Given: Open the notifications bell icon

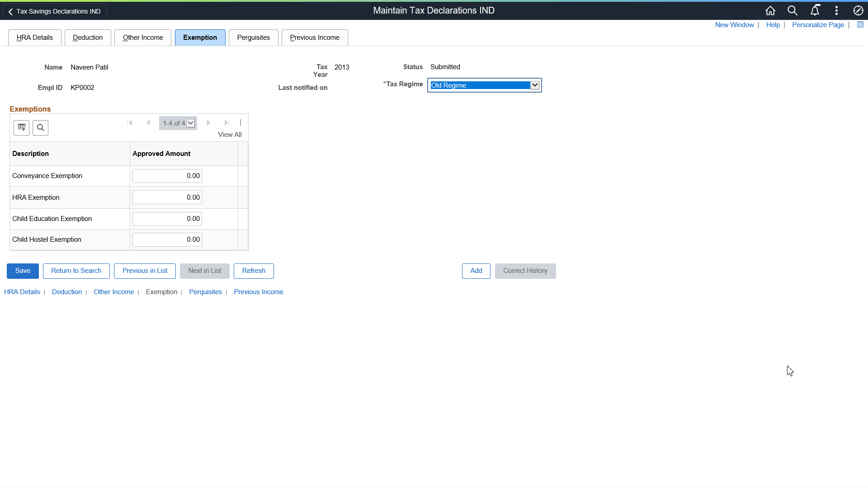Looking at the screenshot, I should pyautogui.click(x=815, y=11).
